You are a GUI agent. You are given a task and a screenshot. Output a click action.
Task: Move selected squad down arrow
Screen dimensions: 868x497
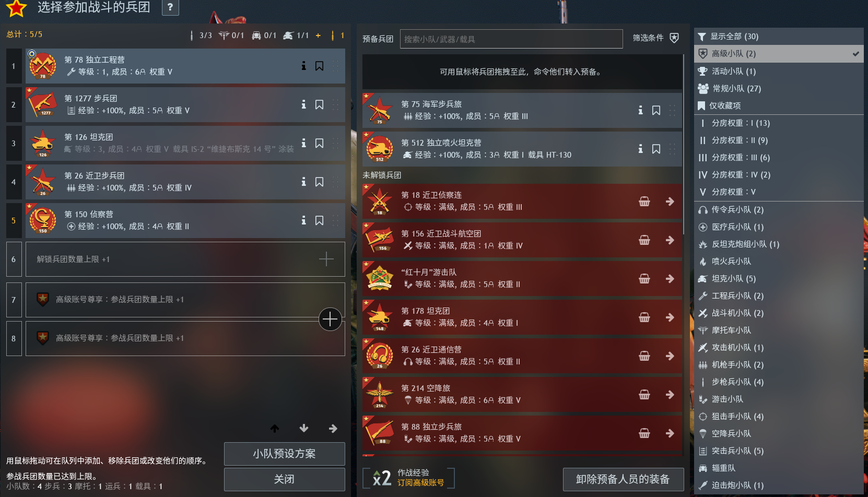(304, 429)
